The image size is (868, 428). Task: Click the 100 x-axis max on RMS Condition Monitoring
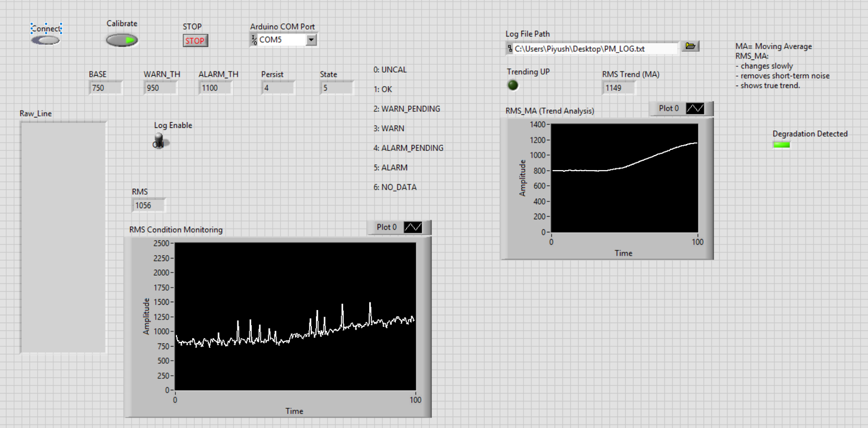tap(415, 400)
